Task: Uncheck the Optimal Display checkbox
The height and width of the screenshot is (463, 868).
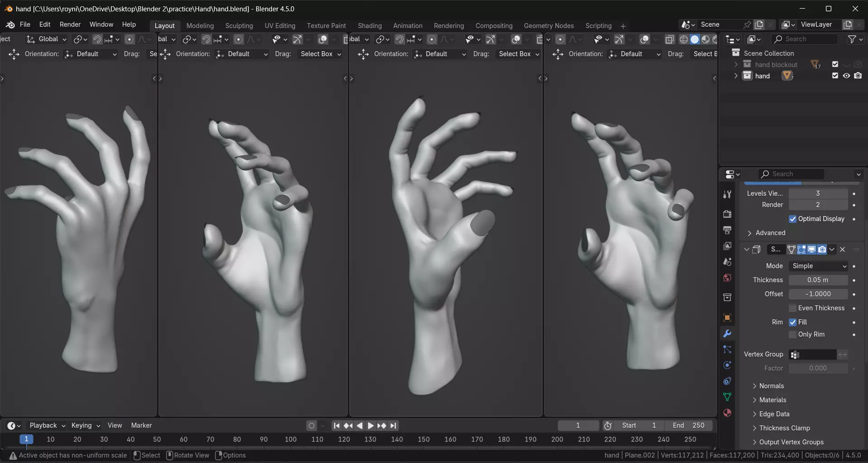Action: point(793,219)
